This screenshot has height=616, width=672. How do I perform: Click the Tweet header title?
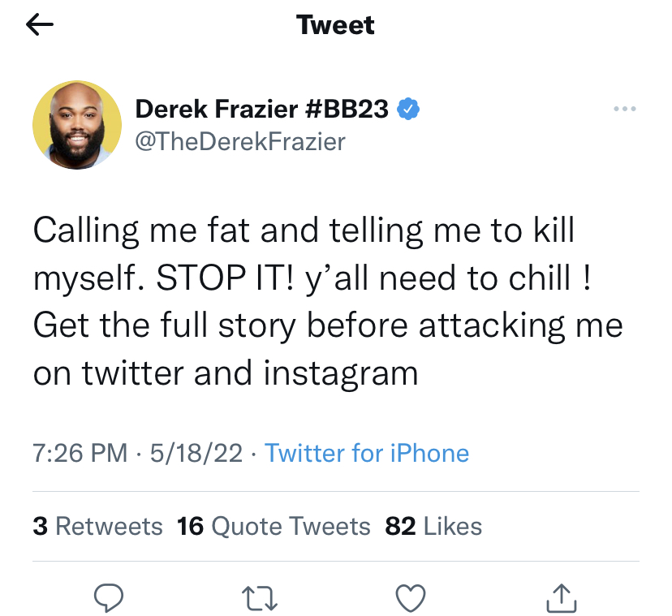[x=335, y=24]
